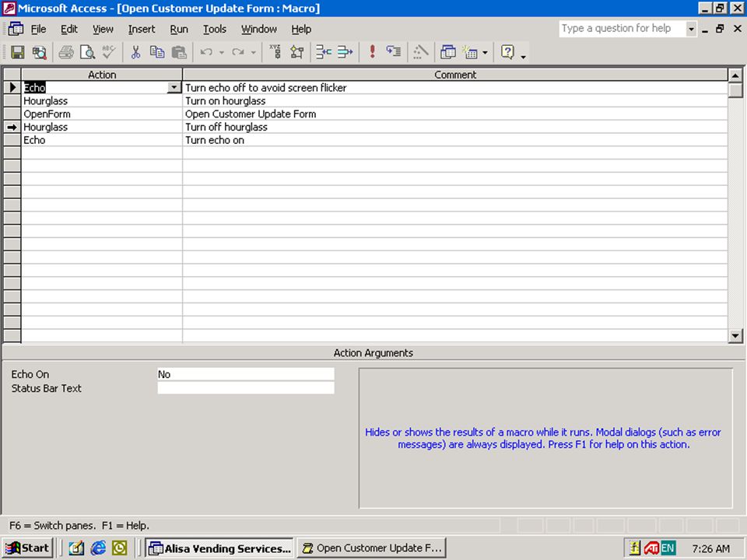Select the Hourglass cell for Turn off hourglass
The image size is (747, 560).
coord(102,127)
